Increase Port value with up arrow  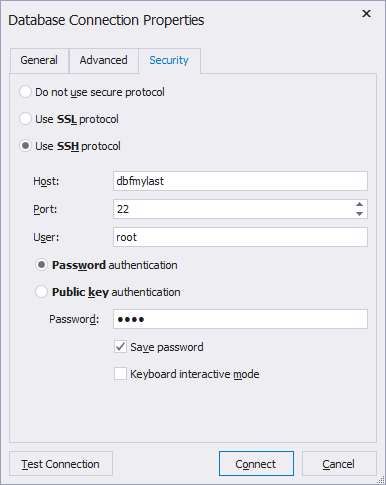359,204
